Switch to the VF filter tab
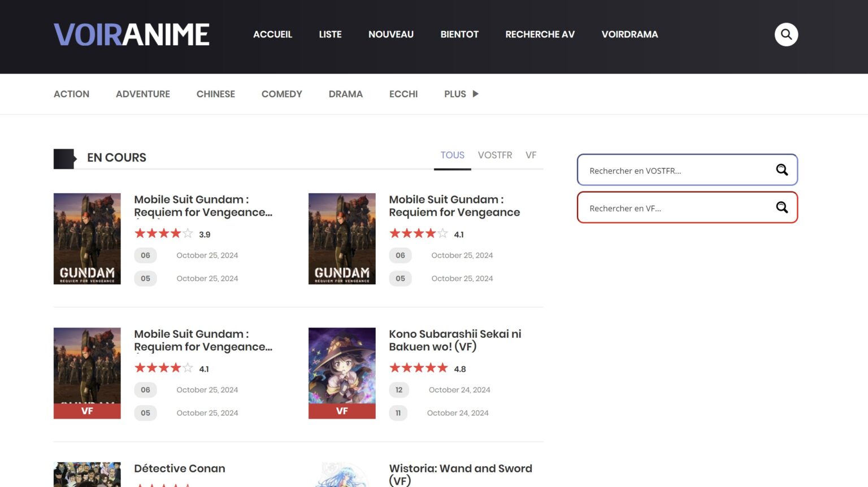868x487 pixels. click(531, 155)
